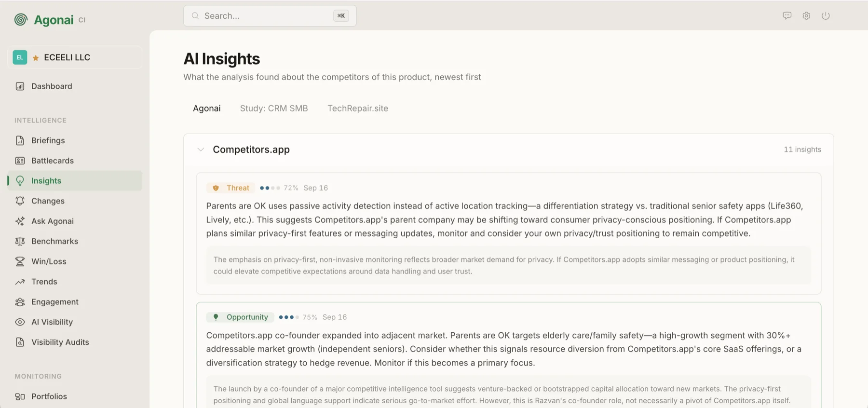Click the Threat badge on first insight
The image size is (868, 408).
231,188
